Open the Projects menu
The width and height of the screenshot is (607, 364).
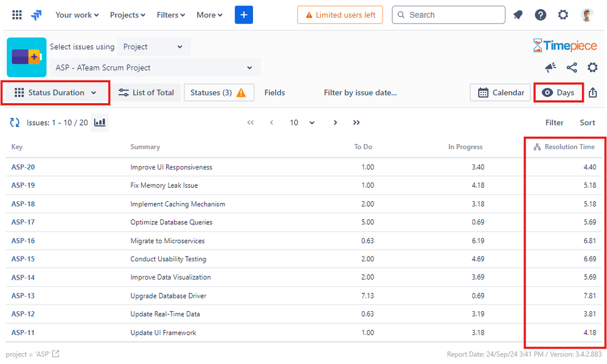pos(128,15)
